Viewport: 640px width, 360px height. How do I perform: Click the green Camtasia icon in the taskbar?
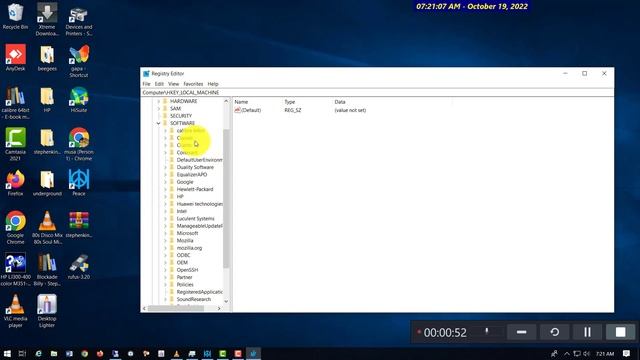(x=222, y=353)
